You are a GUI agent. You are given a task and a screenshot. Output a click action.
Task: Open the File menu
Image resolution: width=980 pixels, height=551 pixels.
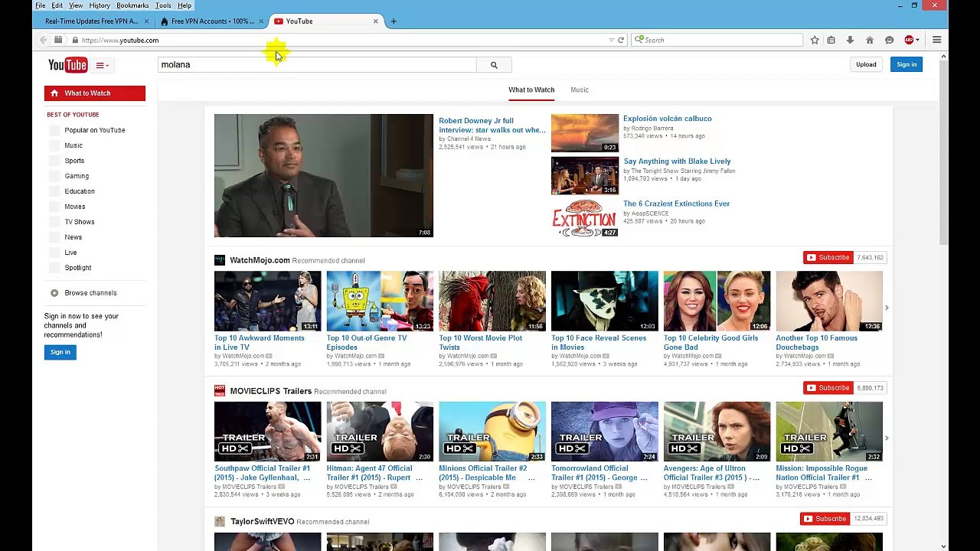point(40,5)
